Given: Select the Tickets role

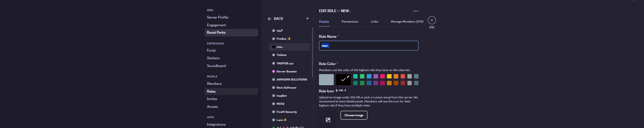Looking at the screenshot, I should coord(289,55).
